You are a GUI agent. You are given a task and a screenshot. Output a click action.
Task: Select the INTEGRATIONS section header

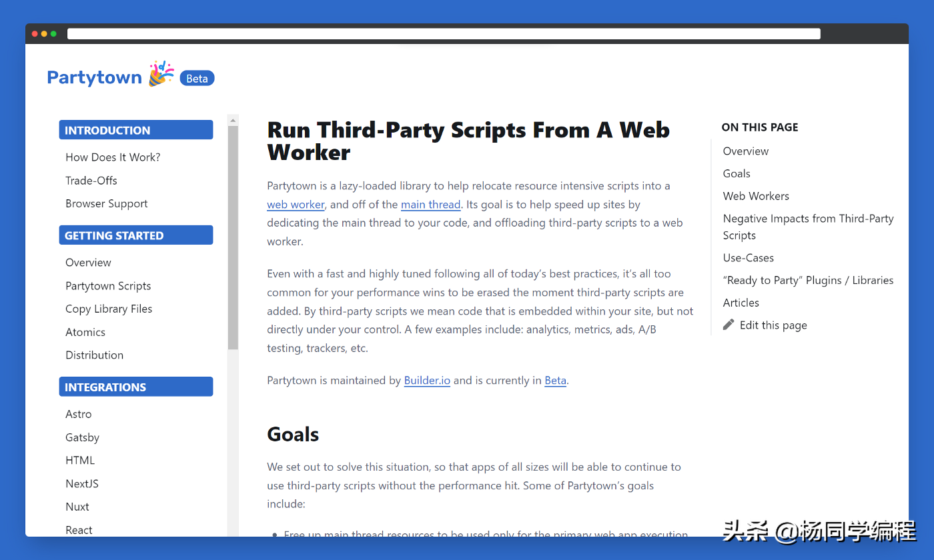(x=136, y=387)
